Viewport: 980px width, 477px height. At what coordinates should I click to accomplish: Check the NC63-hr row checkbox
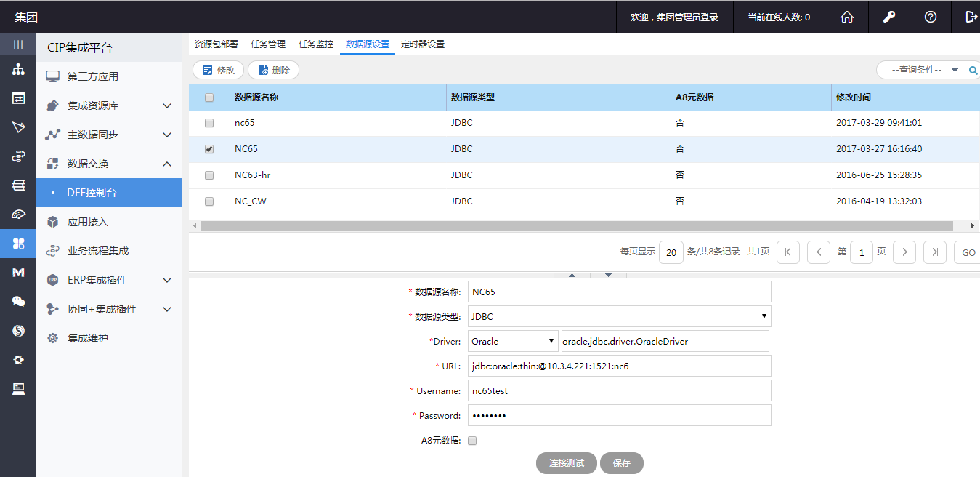(209, 175)
